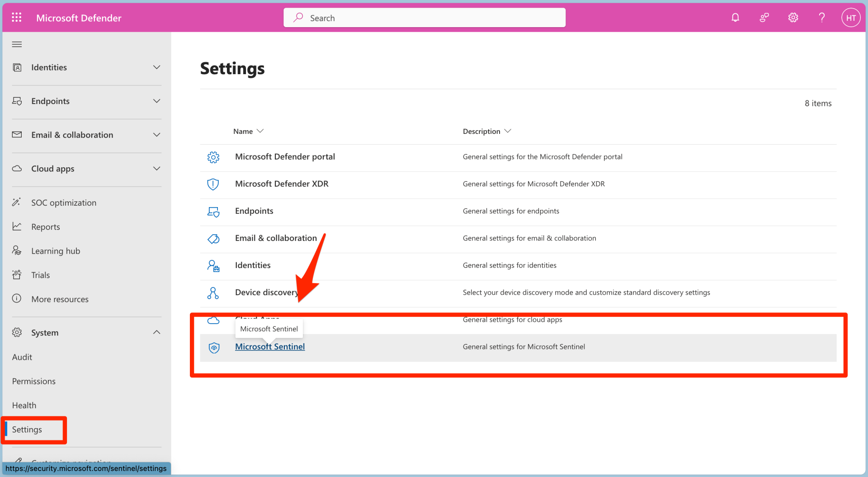
Task: Click the Cloud Apps cloud icon
Action: [x=213, y=320]
